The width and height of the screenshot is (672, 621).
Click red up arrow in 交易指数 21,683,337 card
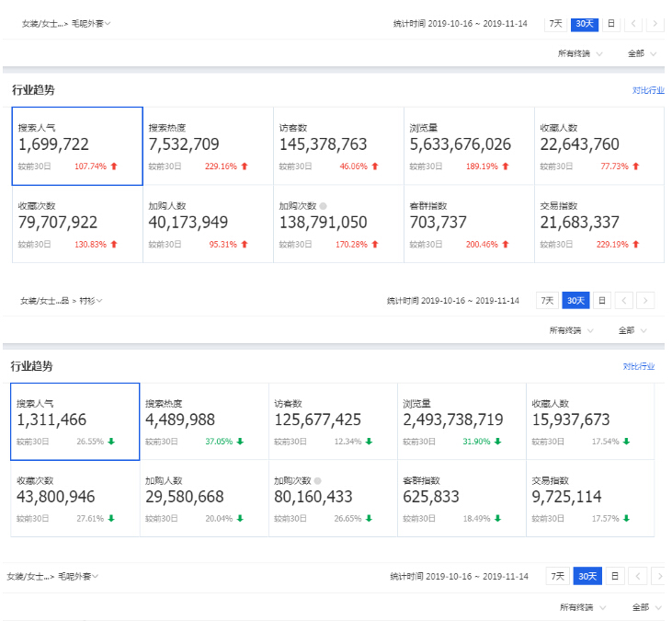pos(636,245)
